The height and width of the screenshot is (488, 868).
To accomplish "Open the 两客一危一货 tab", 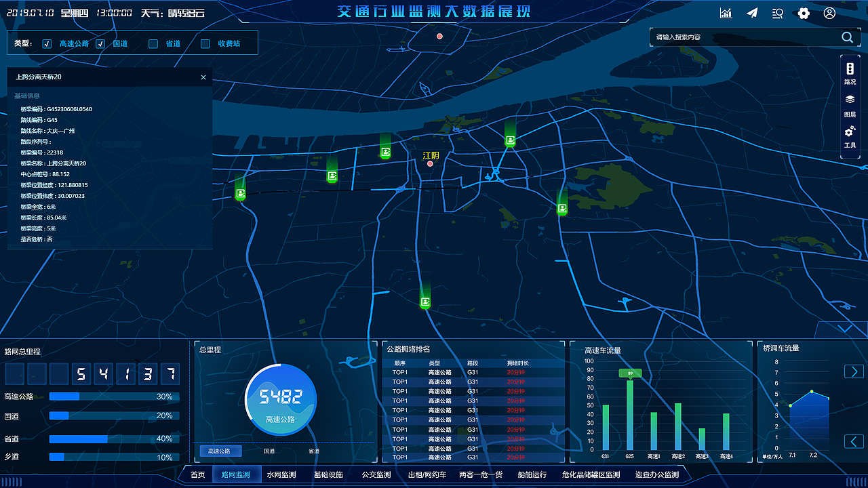I will [481, 474].
